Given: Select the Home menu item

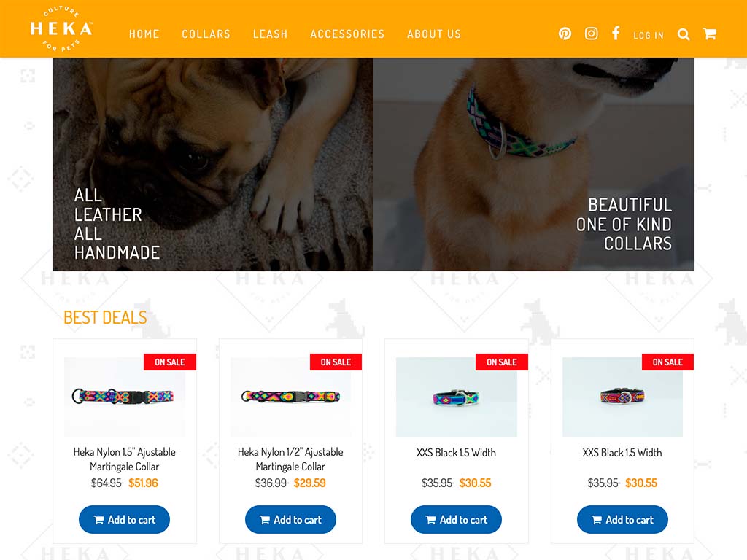Looking at the screenshot, I should [x=144, y=34].
